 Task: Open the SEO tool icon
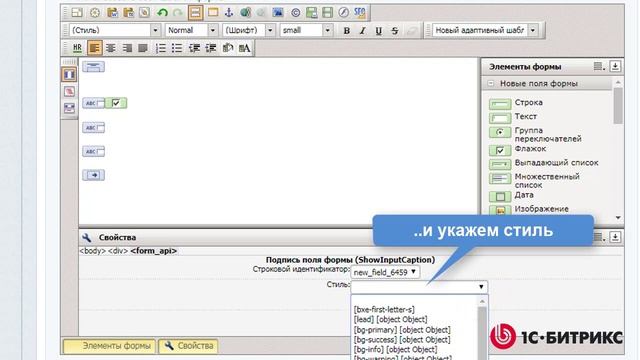click(x=360, y=13)
